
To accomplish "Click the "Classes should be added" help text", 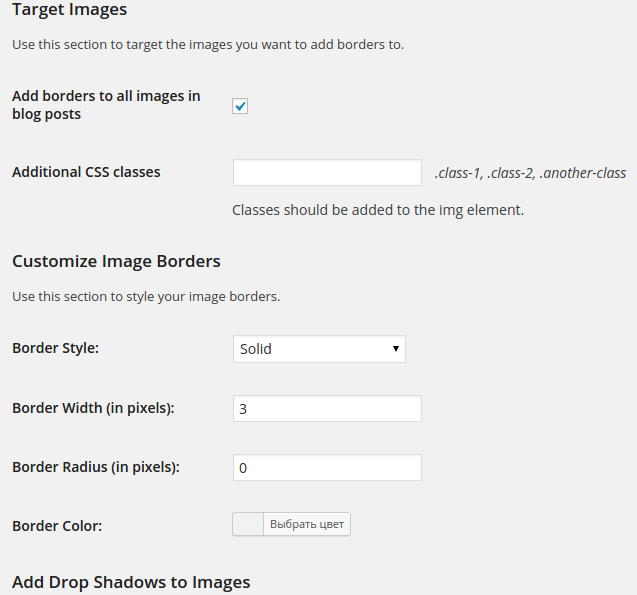I will 378,210.
